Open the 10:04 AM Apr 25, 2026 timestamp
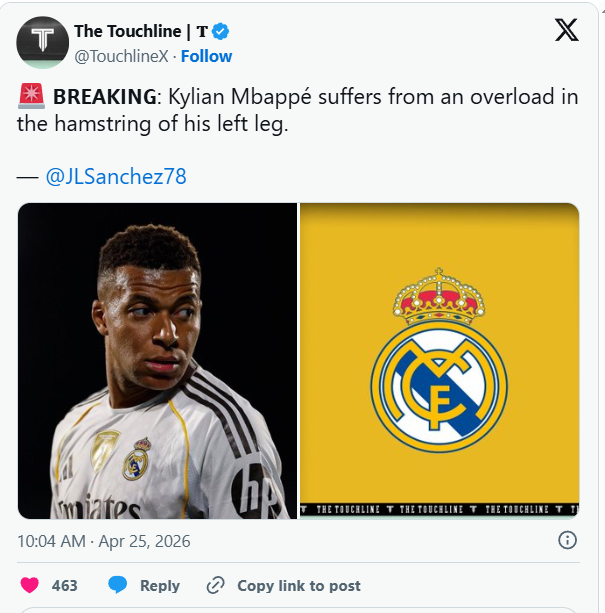The image size is (605, 613). [104, 541]
